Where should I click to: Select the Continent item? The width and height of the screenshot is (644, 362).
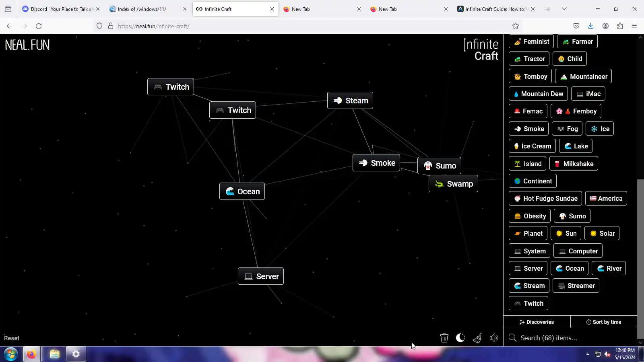(533, 181)
